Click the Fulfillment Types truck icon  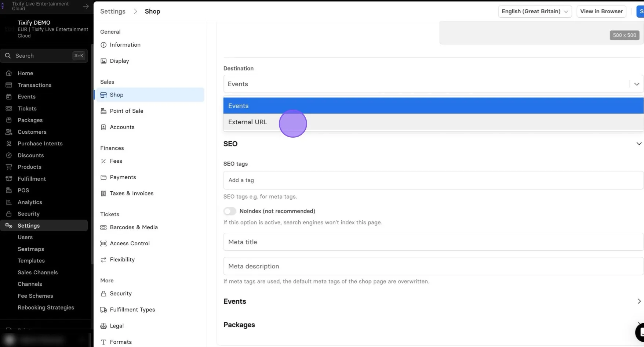(x=103, y=310)
